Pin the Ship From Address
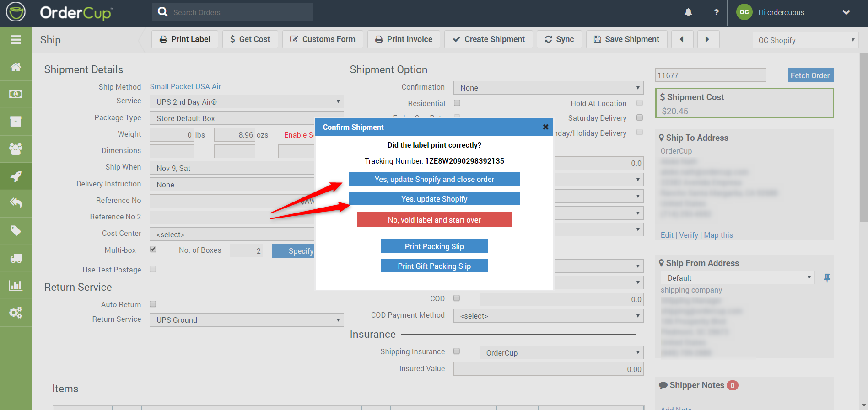Image resolution: width=868 pixels, height=410 pixels. [827, 278]
